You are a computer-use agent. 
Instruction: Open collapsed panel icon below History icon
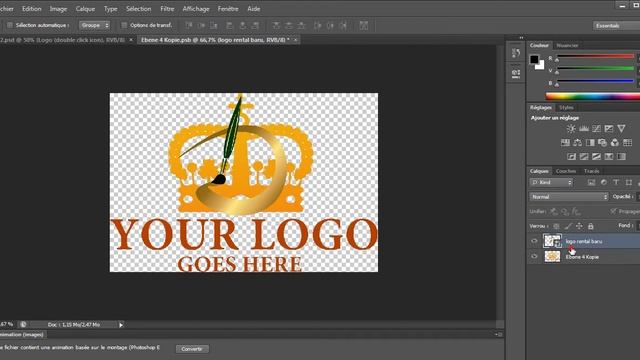[x=516, y=73]
